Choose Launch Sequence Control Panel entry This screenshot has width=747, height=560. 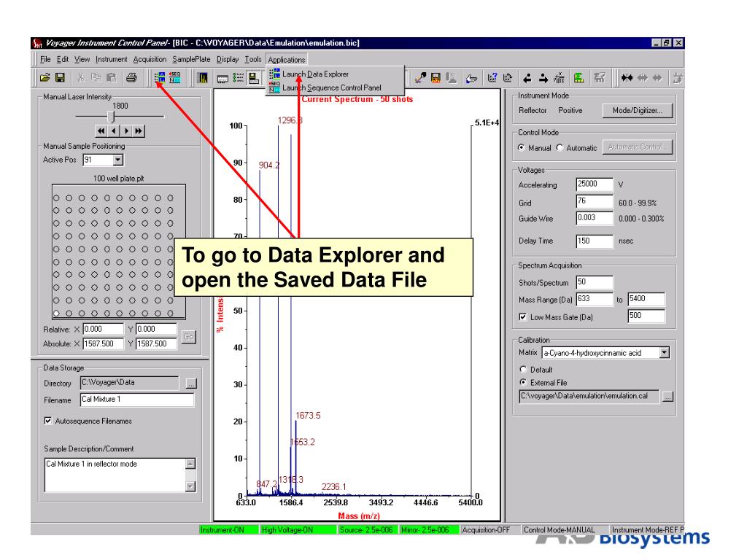(334, 87)
